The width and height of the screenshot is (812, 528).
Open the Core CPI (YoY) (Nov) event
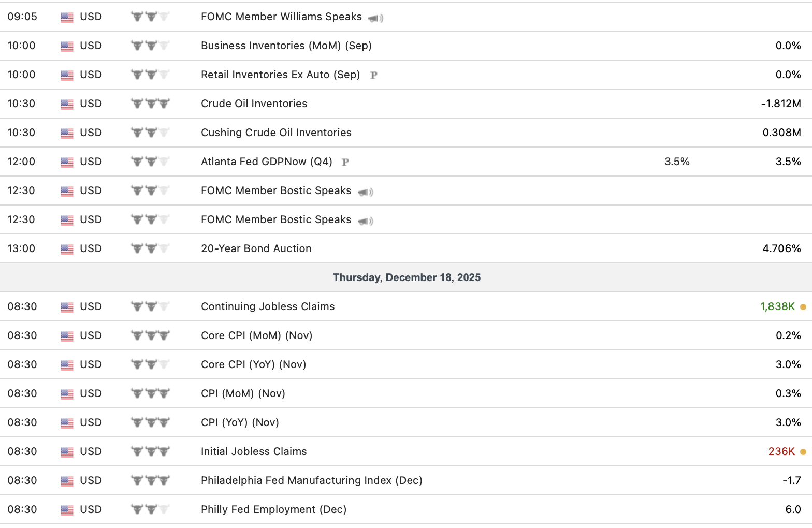coord(253,364)
